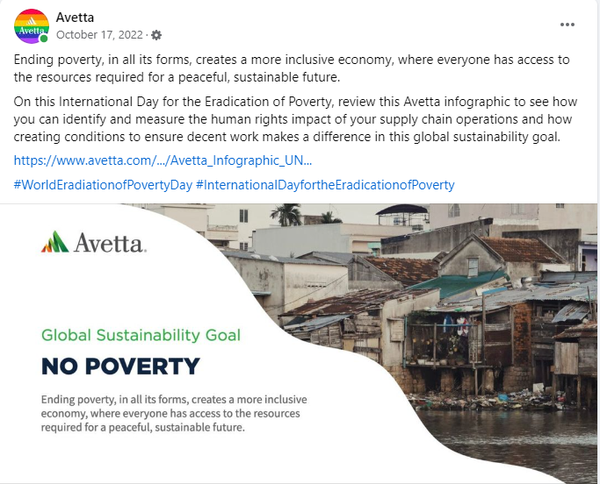
Task: Open the Avetta page name link
Action: pyautogui.click(x=76, y=17)
